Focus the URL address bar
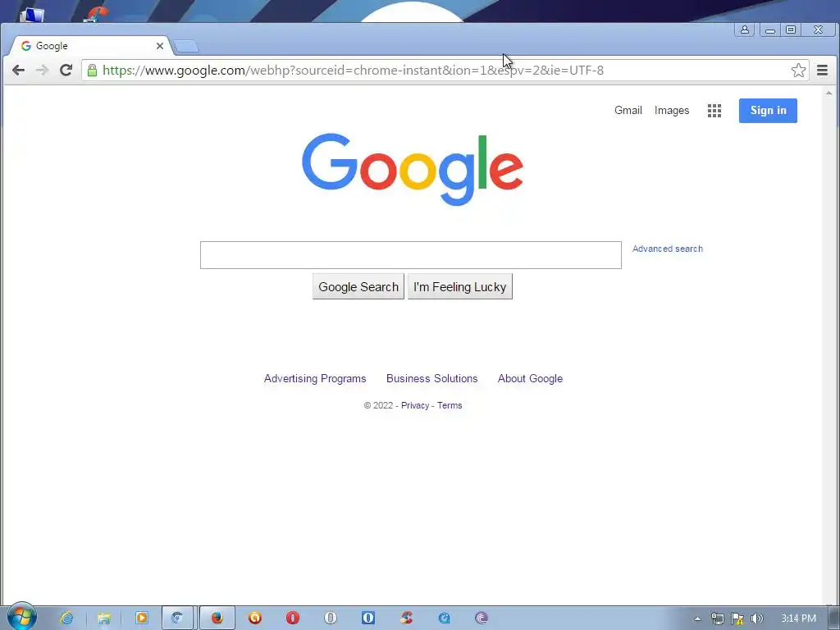Screen dimensions: 840x630 tap(445, 71)
